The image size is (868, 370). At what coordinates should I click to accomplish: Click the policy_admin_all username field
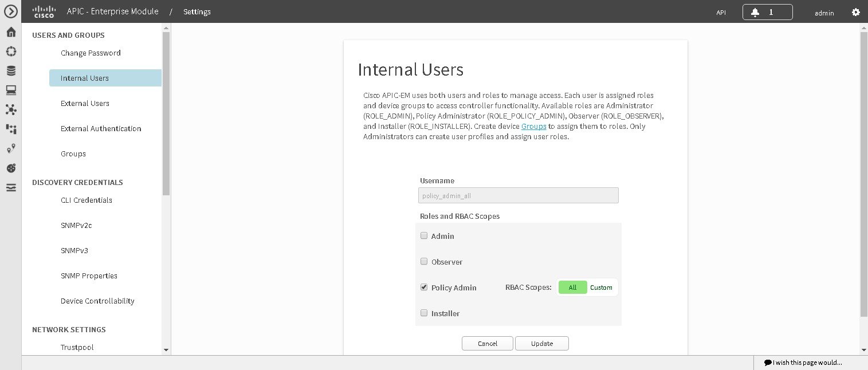[x=518, y=195]
